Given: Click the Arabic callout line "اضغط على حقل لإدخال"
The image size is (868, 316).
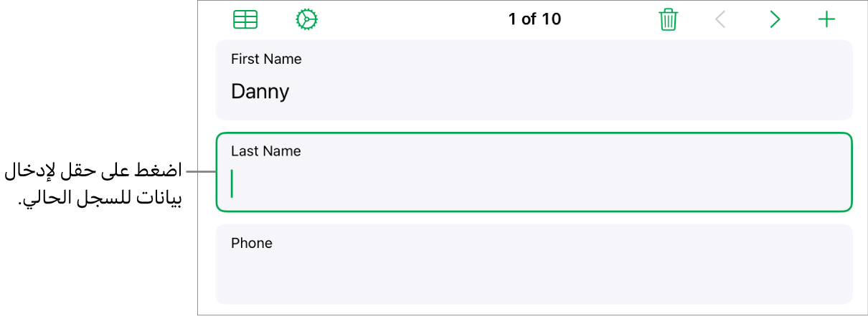Looking at the screenshot, I should (93, 172).
